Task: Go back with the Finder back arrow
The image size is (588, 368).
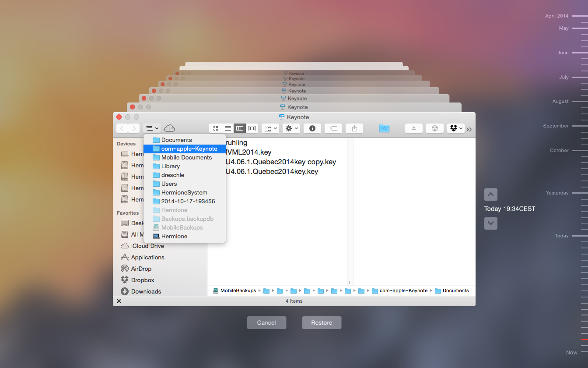Action: [x=122, y=128]
